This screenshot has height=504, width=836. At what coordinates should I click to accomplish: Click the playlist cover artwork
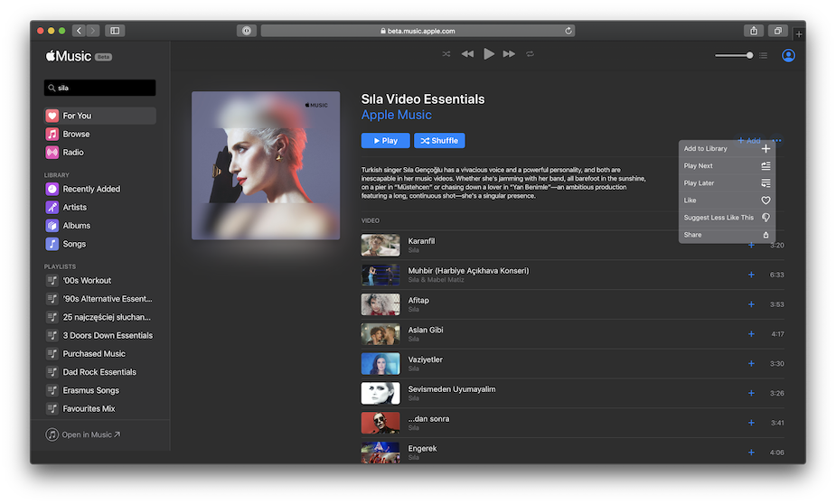click(x=266, y=165)
